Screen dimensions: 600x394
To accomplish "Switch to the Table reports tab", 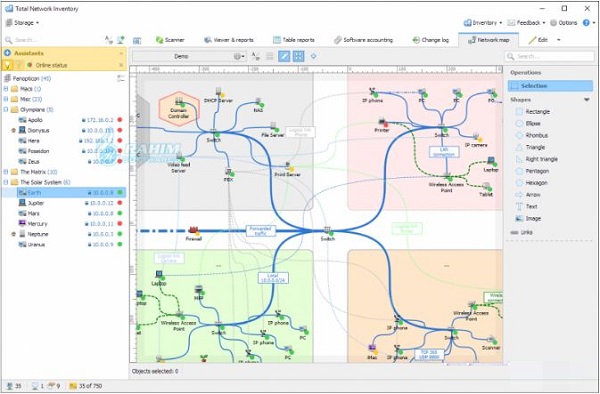I will tap(293, 40).
